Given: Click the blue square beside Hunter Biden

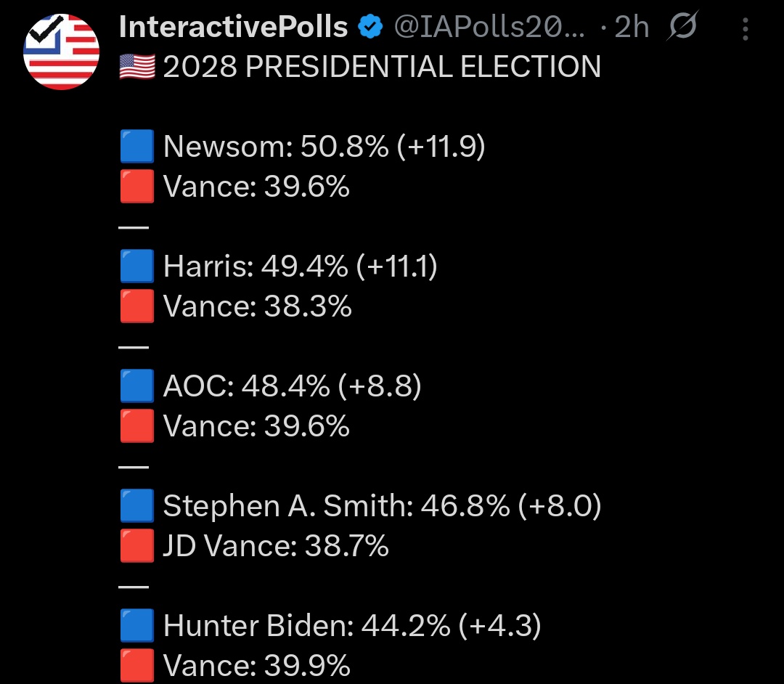Looking at the screenshot, I should click(137, 625).
